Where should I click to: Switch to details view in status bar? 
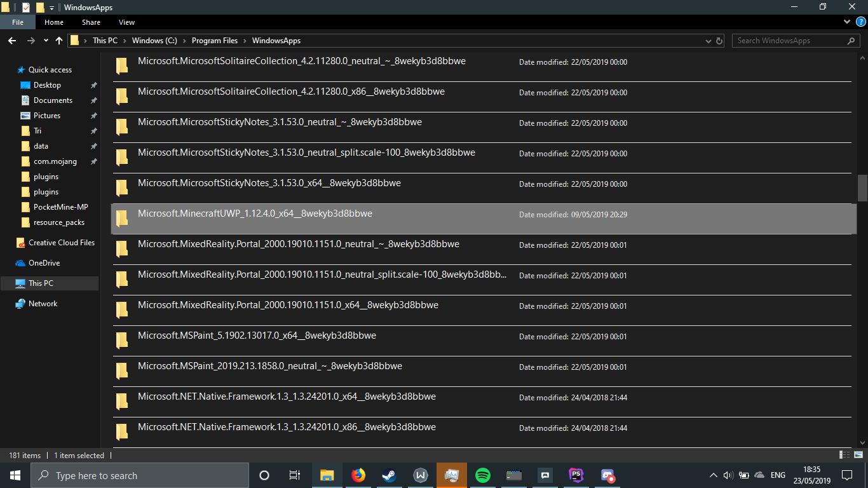(844, 455)
